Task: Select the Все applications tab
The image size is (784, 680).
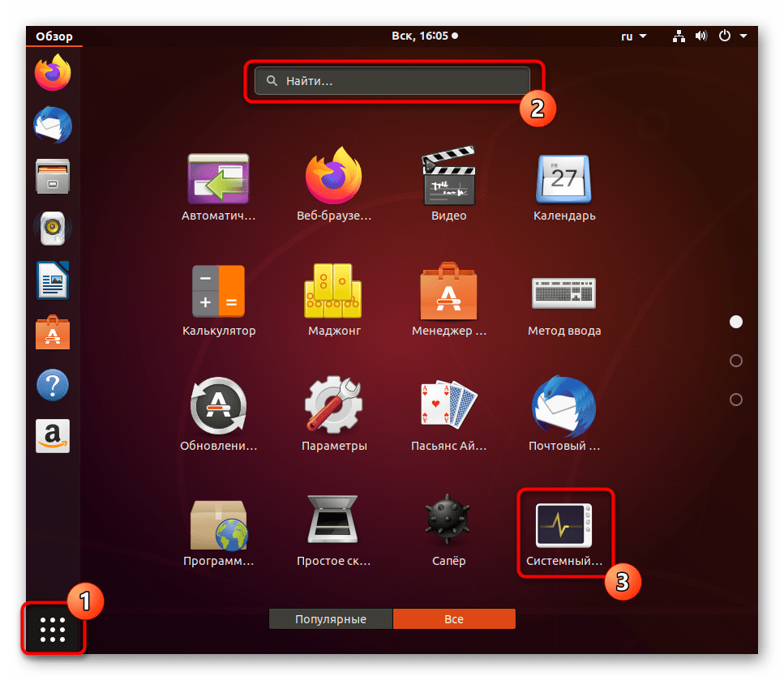Action: (x=454, y=619)
